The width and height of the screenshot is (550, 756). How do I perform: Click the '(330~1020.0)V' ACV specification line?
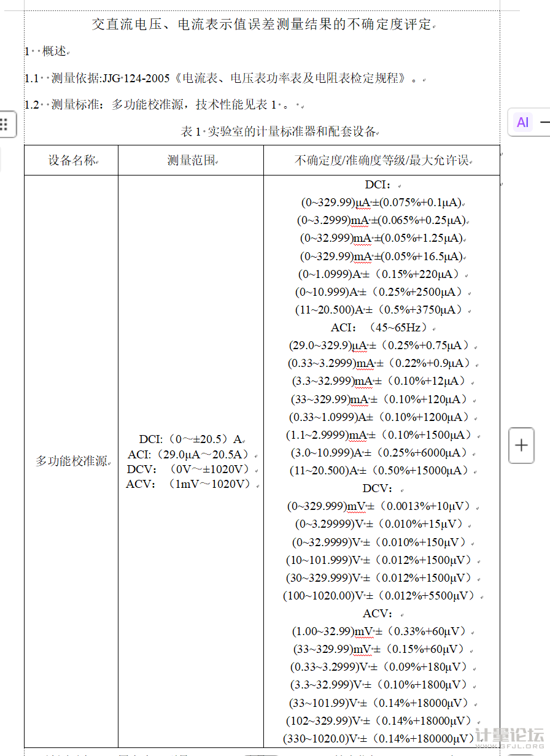[379, 738]
